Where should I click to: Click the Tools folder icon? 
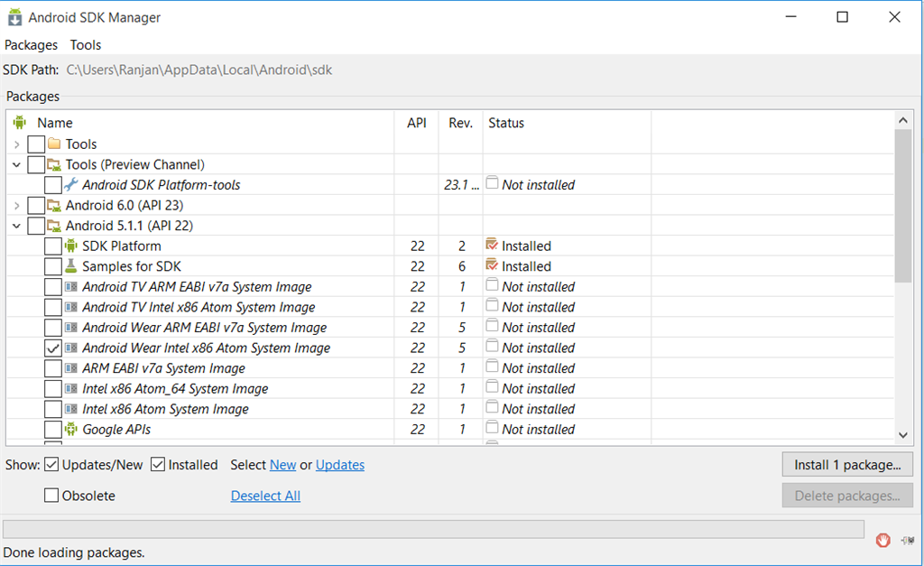pos(54,144)
